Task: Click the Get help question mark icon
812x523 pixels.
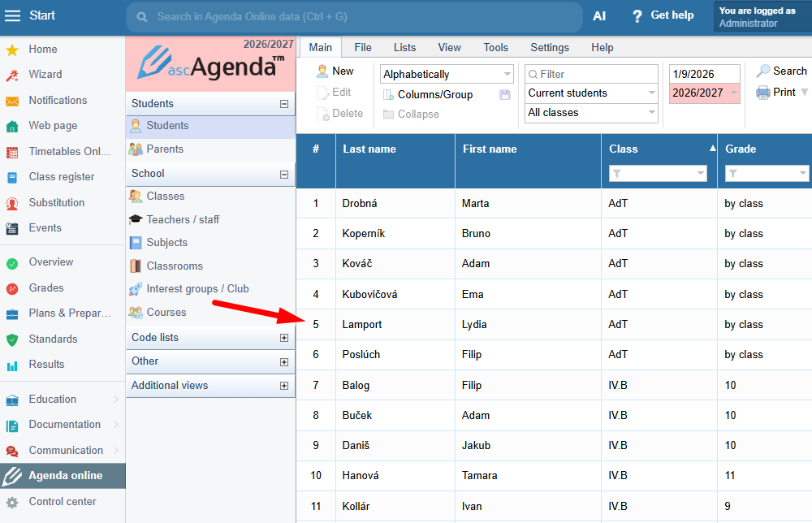Action: point(637,16)
